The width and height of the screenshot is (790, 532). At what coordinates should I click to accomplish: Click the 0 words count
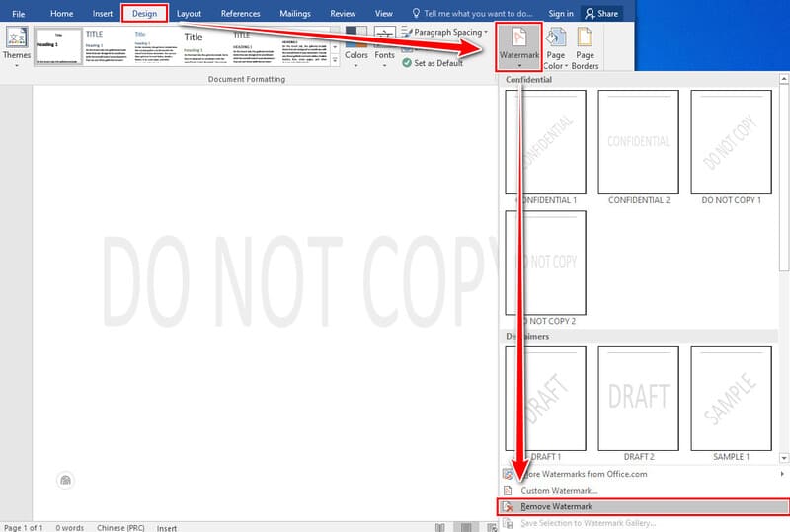69,527
